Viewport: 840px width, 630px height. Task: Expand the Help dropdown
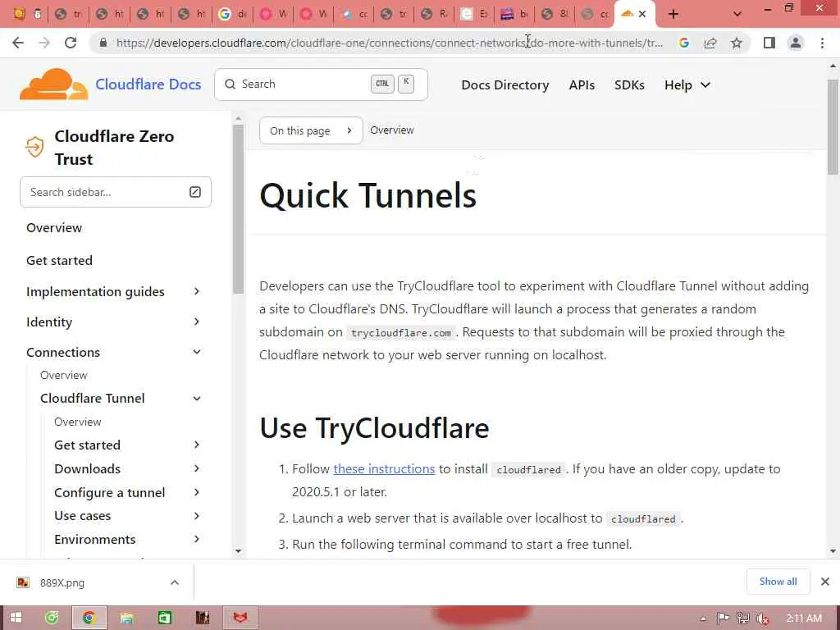[x=687, y=84]
